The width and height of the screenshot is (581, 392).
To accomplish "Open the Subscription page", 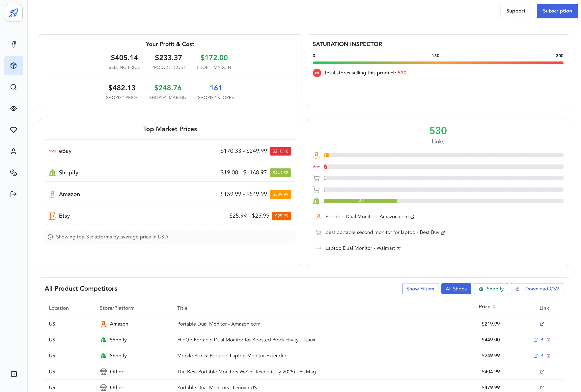I will point(557,11).
